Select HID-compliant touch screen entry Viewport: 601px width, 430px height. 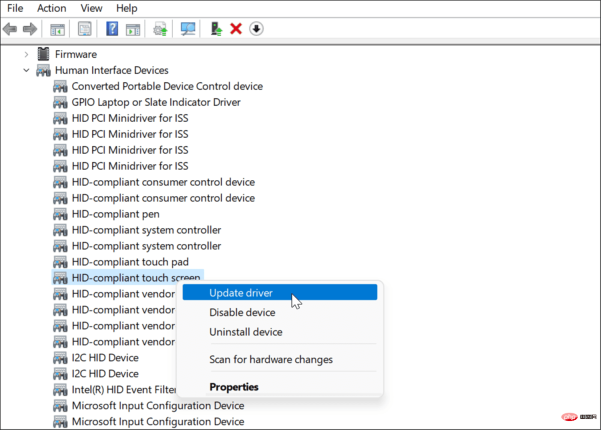click(x=136, y=278)
